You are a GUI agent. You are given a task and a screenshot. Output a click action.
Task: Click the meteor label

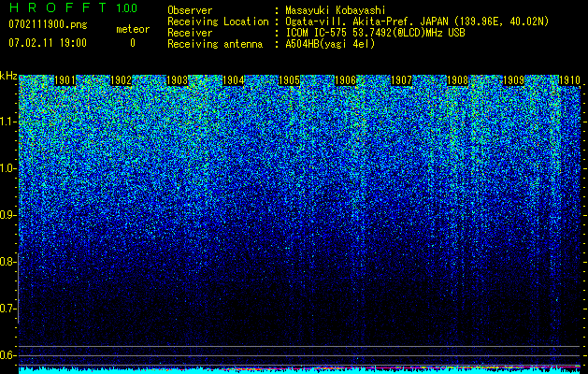tap(133, 29)
